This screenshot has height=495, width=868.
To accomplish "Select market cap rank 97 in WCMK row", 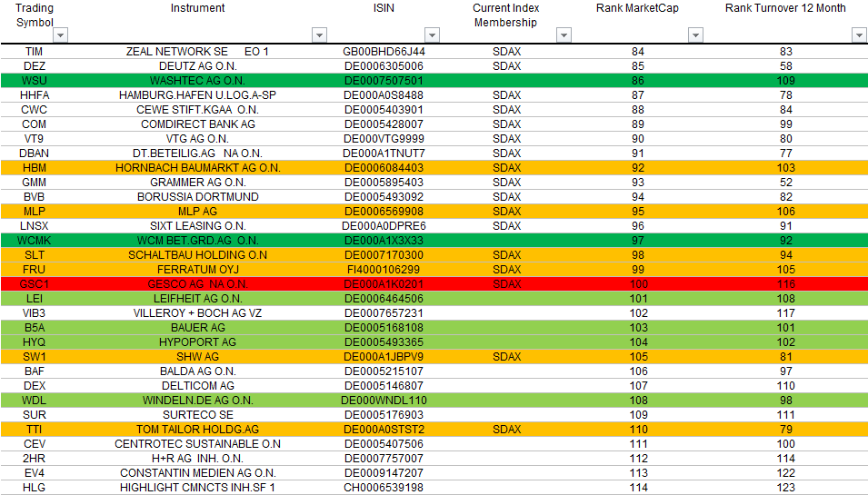I will (638, 241).
